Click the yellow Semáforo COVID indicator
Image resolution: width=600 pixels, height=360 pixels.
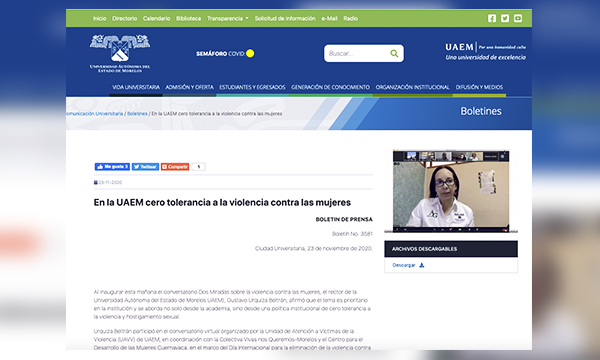click(250, 53)
